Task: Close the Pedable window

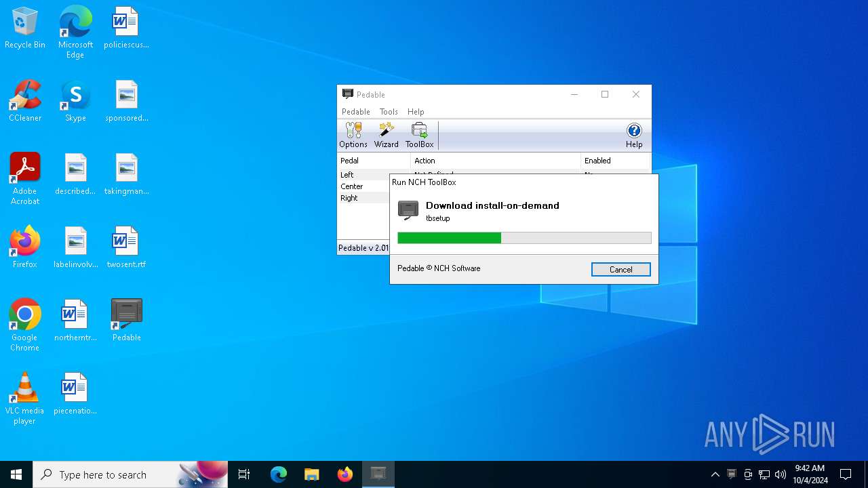Action: click(x=636, y=94)
